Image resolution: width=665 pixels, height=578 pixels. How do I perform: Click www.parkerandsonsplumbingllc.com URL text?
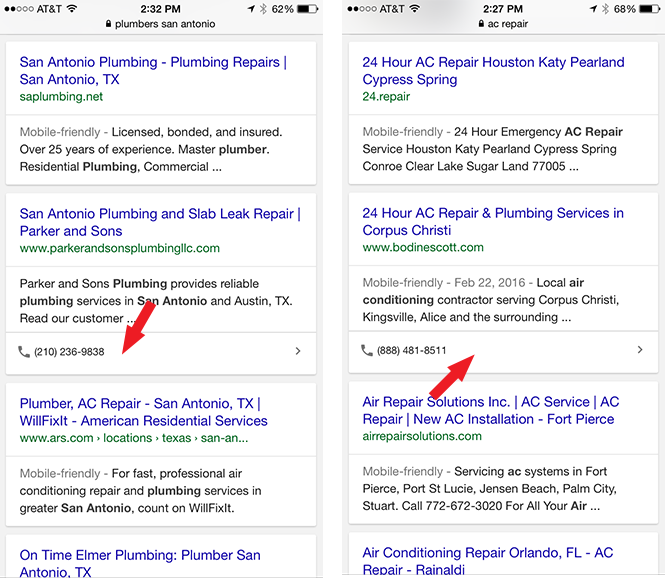(x=120, y=248)
